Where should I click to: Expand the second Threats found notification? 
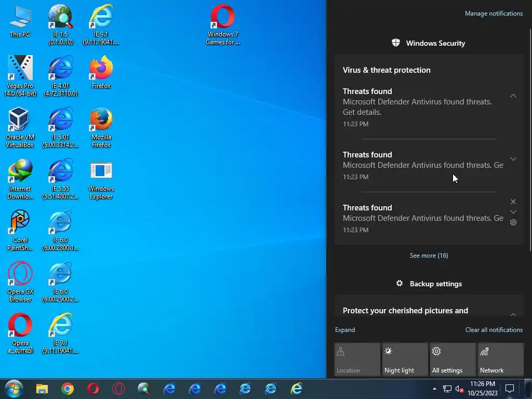pyautogui.click(x=513, y=159)
